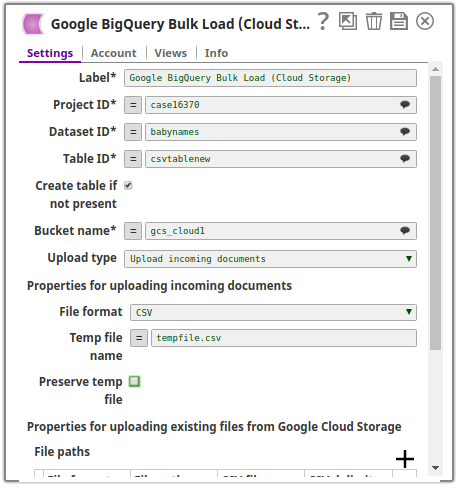458x489 pixels.
Task: Click the Temp file name field tempfile.csv
Action: [x=284, y=338]
